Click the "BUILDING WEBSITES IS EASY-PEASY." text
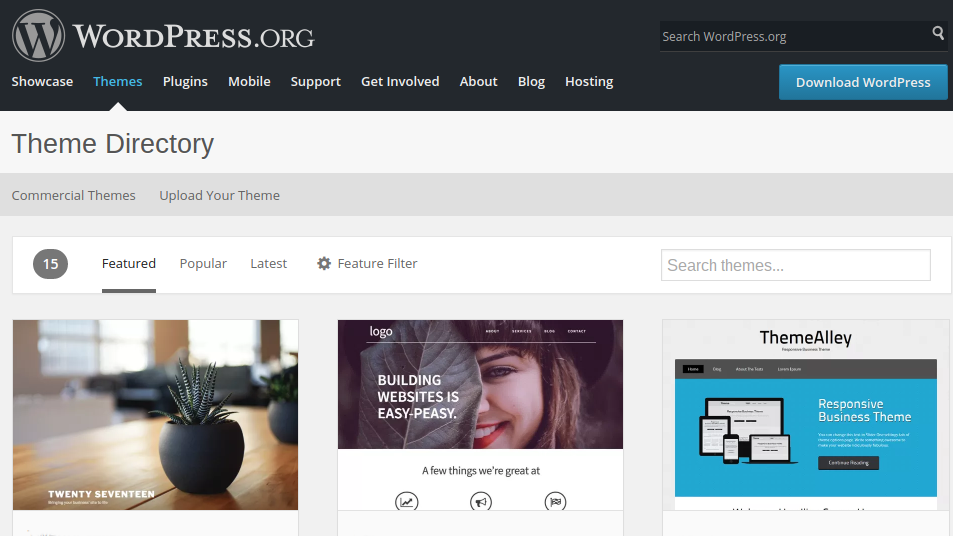 click(418, 397)
